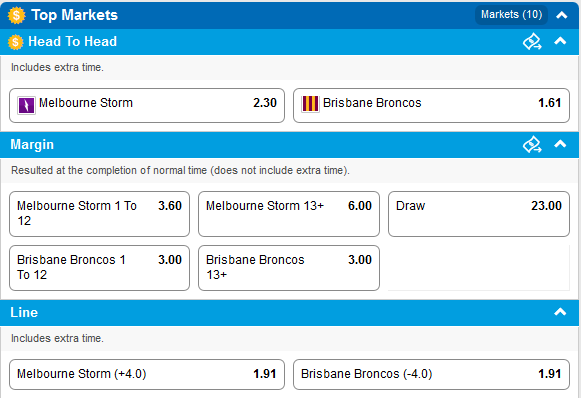The image size is (581, 398).
Task: Pick Brisbane Broncos 13+ margin
Action: 289,268
